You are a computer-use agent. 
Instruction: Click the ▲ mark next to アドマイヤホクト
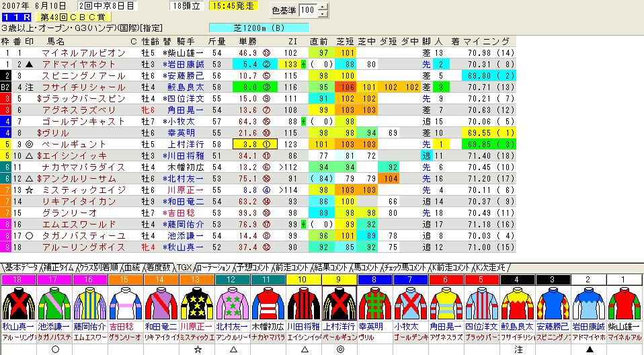29,65
